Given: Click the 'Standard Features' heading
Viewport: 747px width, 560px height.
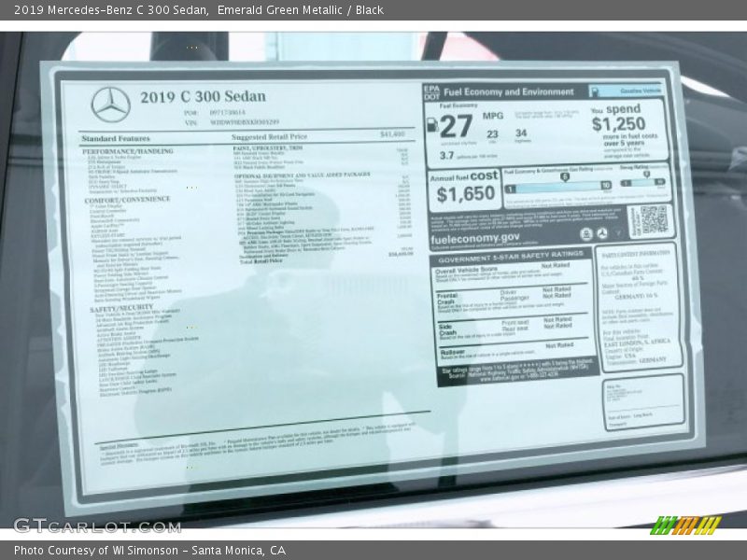Looking at the screenshot, I should (116, 138).
